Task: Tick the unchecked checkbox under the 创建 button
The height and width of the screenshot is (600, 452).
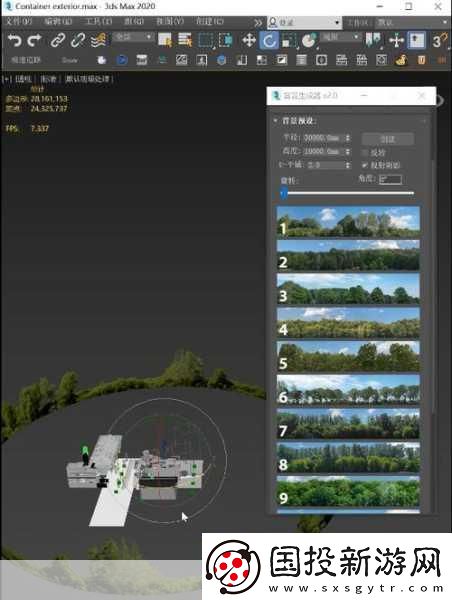Action: point(364,153)
